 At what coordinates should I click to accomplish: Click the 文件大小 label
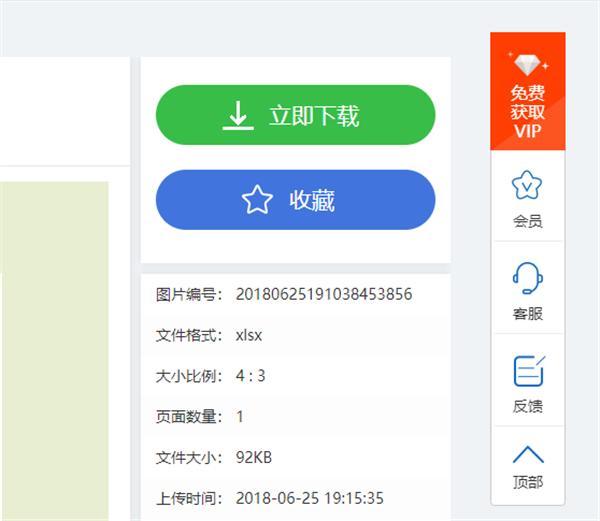(189, 458)
